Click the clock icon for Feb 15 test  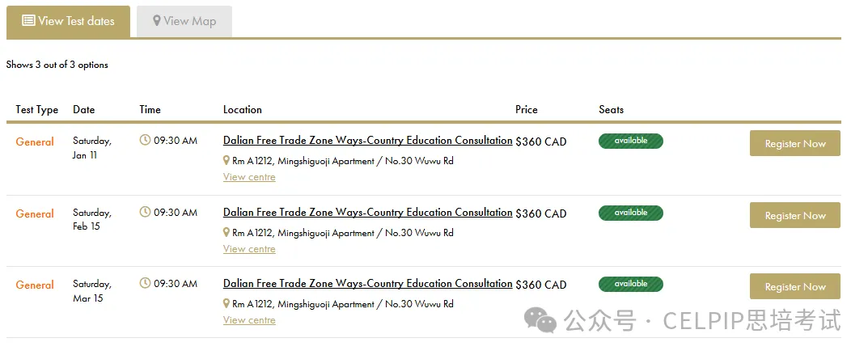pos(145,212)
